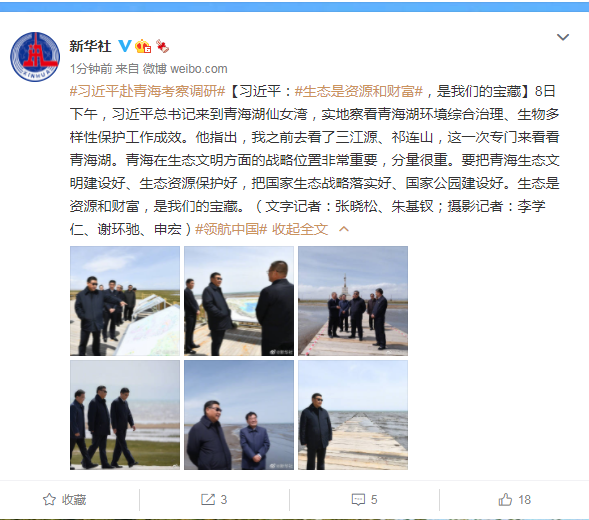Open hashtag #习近平赴青海考察调研#
The width and height of the screenshot is (589, 520).
148,91
